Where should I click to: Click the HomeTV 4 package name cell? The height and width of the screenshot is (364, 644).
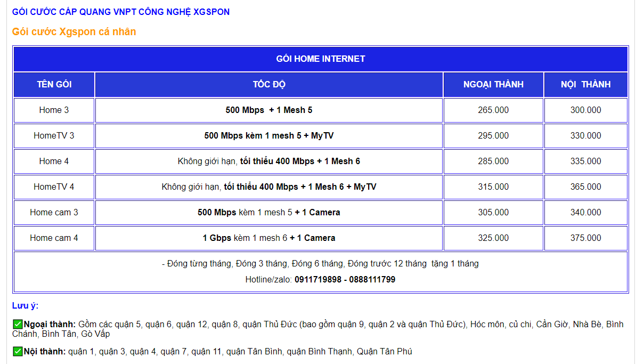point(54,187)
